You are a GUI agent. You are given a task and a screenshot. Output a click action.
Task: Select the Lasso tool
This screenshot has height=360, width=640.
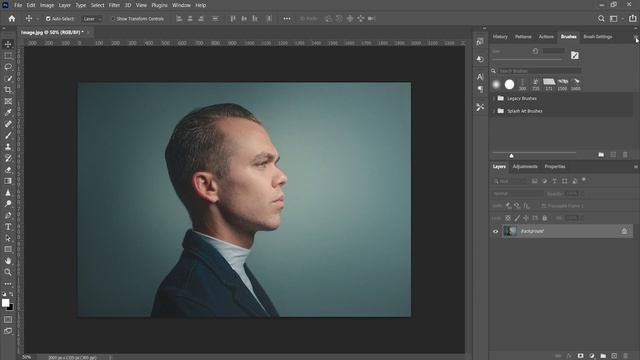pyautogui.click(x=8, y=67)
